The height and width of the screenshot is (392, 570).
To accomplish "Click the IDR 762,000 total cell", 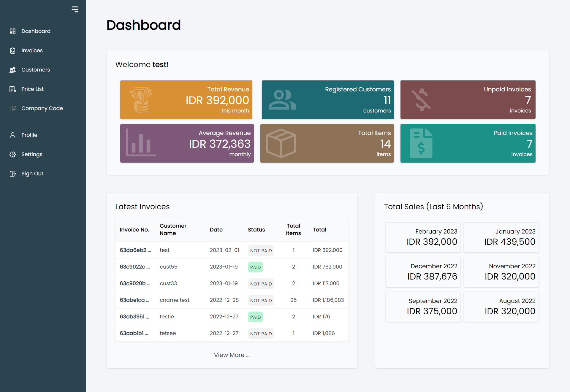I will coord(327,267).
